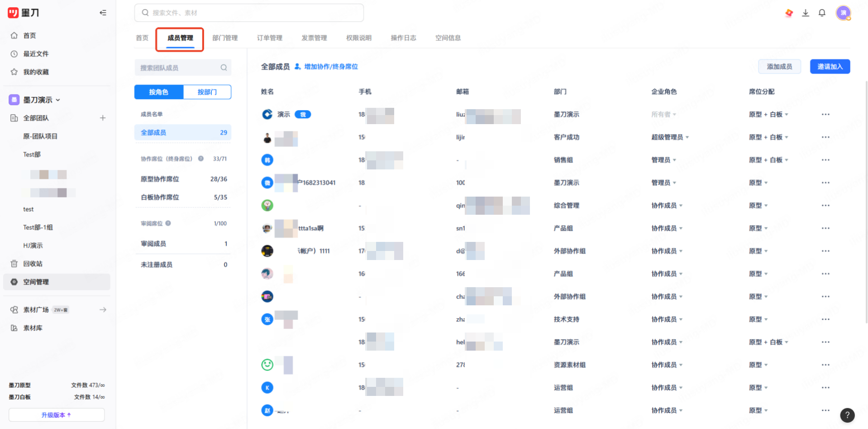Open the 发票管理 tab
Screen dimensions: 868x429
click(314, 38)
